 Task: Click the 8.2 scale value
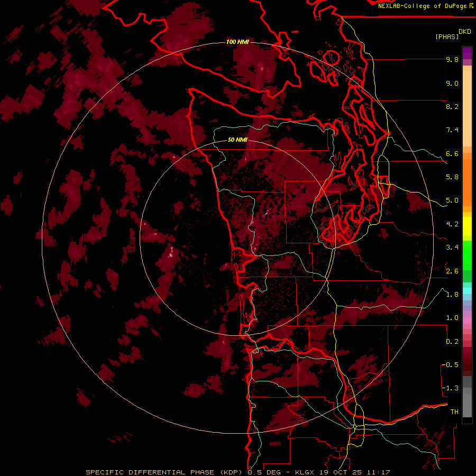452,106
